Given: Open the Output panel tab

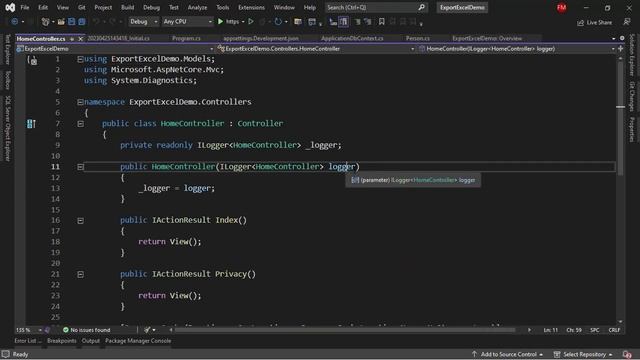Looking at the screenshot, I should (91, 341).
